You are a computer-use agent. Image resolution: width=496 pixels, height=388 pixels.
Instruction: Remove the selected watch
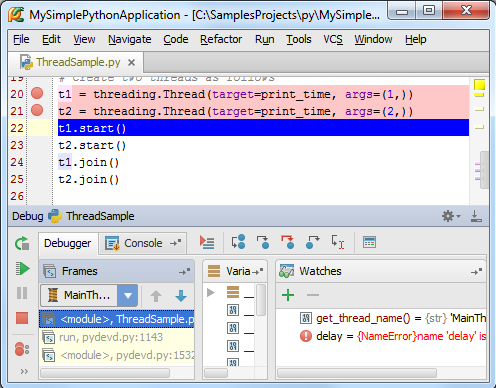tap(313, 295)
